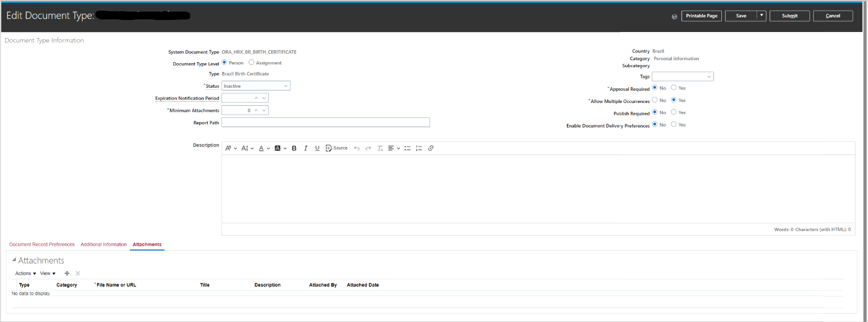Screen dimensions: 868x322
Task: Set Allow Multiple Occurrences to No
Action: click(655, 100)
